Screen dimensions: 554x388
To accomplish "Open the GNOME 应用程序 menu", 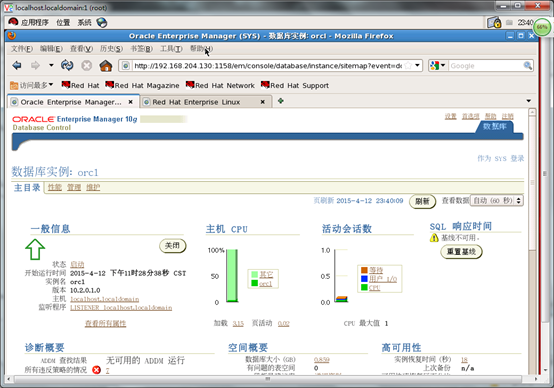I will [29, 22].
